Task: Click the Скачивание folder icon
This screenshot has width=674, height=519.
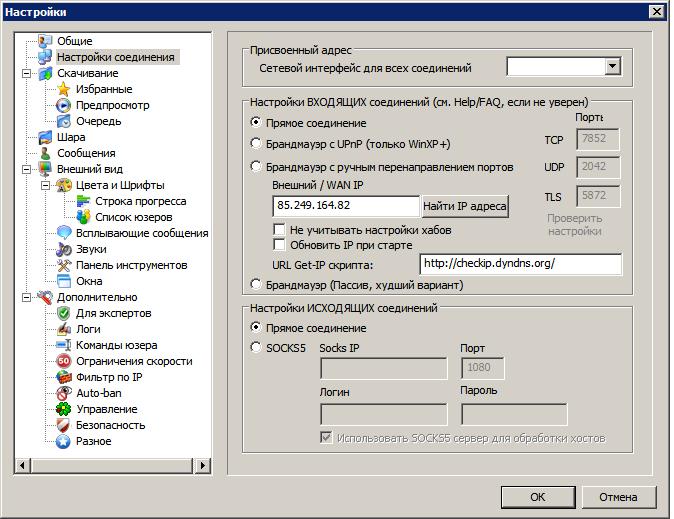Action: coord(45,73)
